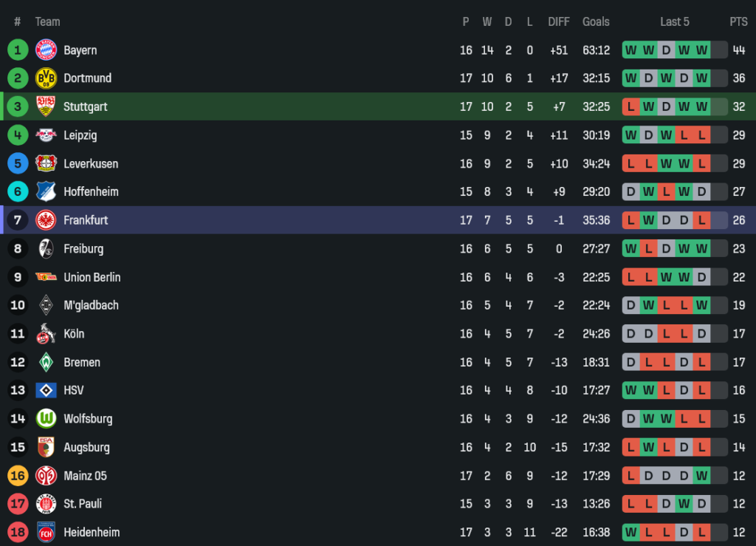Click the Goals column header
This screenshot has height=546, width=756.
coord(596,21)
